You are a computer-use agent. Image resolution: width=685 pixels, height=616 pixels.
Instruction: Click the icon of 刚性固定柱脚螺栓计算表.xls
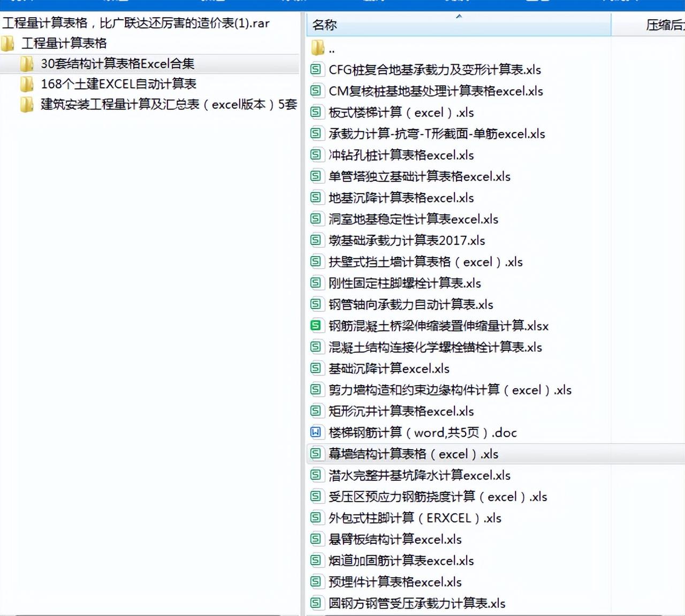(x=316, y=283)
